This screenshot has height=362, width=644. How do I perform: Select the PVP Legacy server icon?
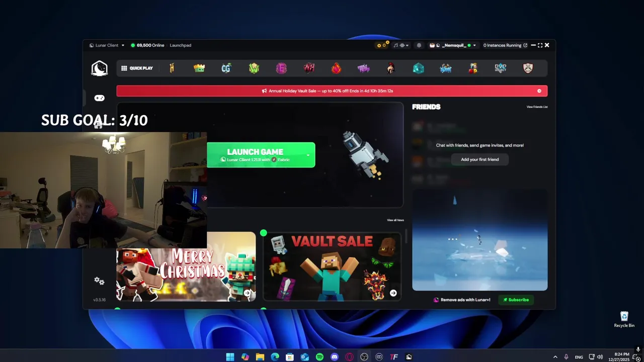[x=500, y=68]
